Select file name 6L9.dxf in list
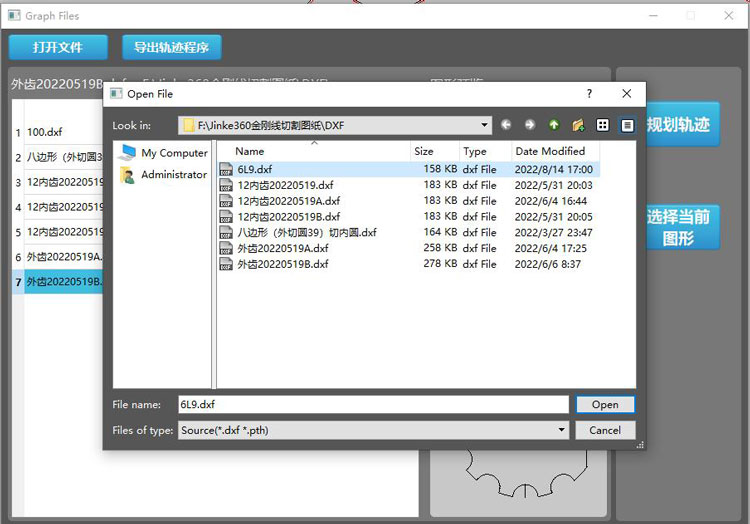This screenshot has width=750, height=524. click(254, 169)
